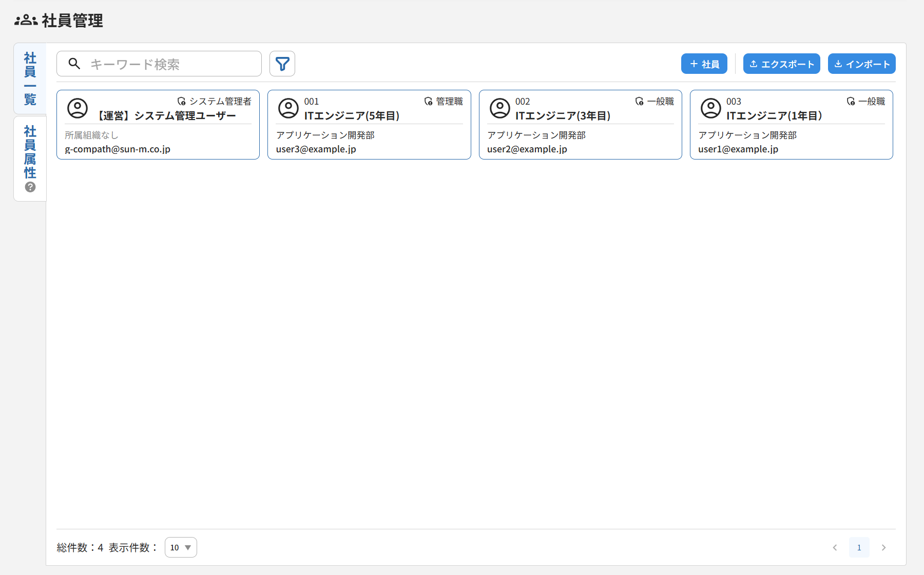Image resolution: width=924 pixels, height=575 pixels.
Task: Open the 表示件数 dropdown showing 10
Action: (x=181, y=547)
